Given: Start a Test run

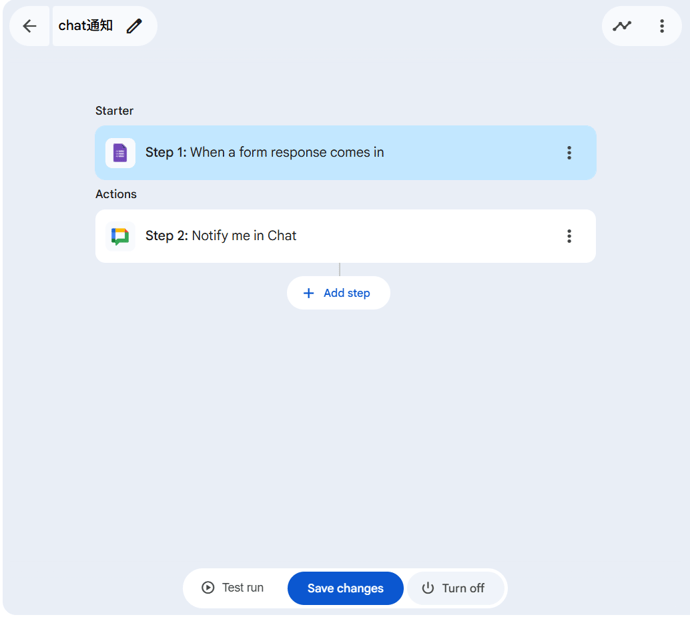Looking at the screenshot, I should click(x=233, y=588).
